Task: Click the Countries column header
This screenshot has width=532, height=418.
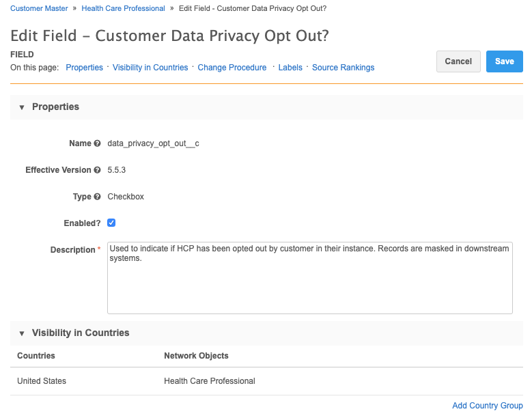Action: tap(36, 356)
